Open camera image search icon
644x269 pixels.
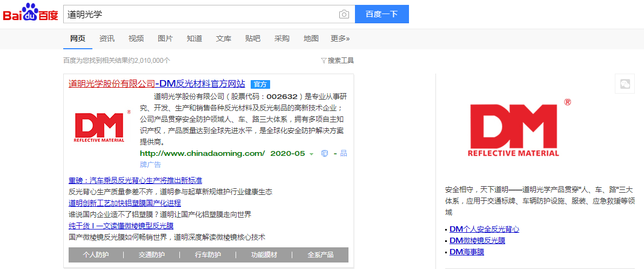pyautogui.click(x=344, y=15)
